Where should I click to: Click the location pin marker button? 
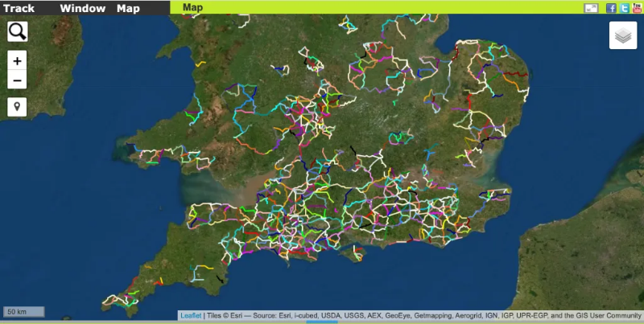[17, 107]
